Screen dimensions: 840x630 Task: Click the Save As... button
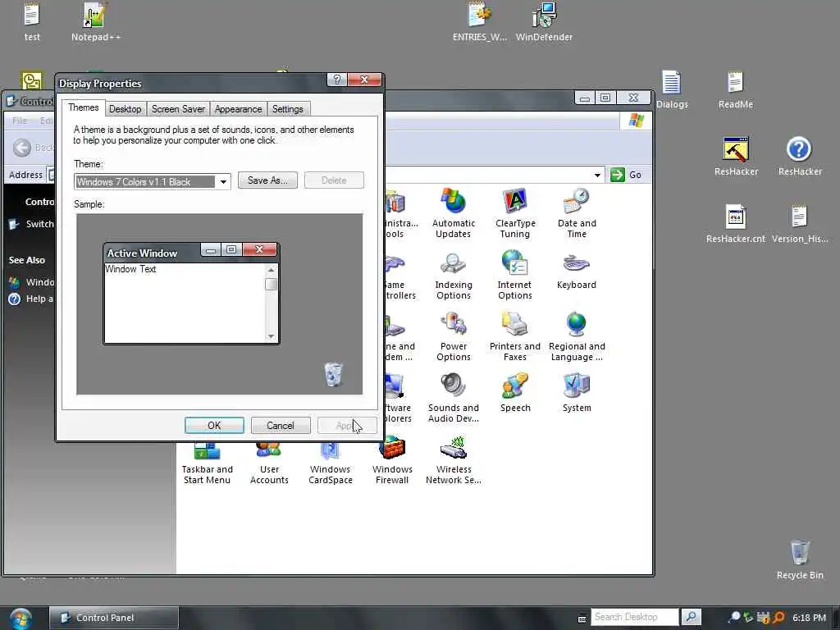pyautogui.click(x=267, y=180)
